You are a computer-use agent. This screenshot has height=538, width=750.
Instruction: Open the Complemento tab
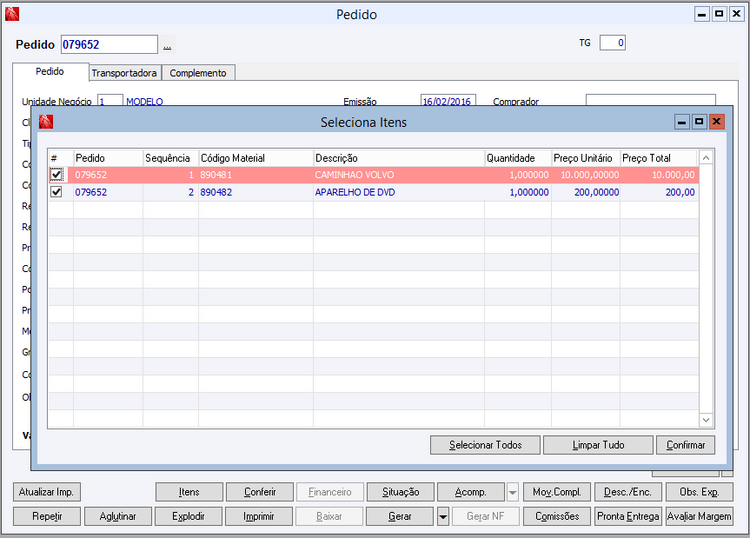(198, 73)
